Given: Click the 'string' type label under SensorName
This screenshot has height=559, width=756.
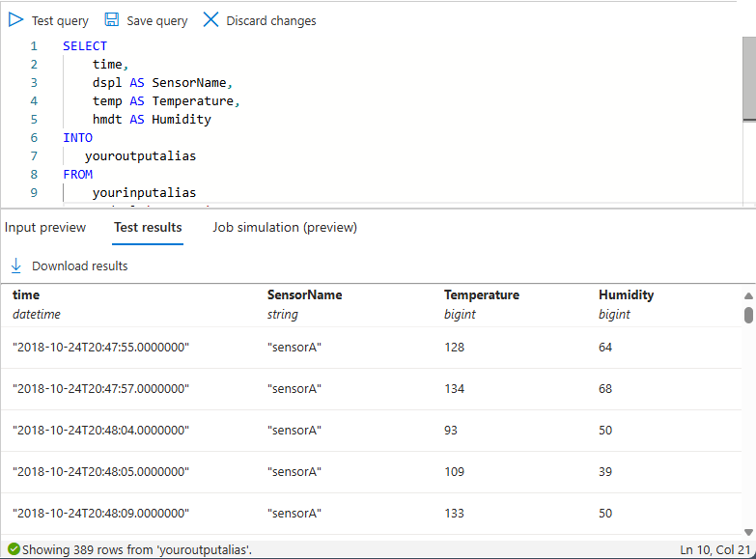Looking at the screenshot, I should click(x=283, y=315).
